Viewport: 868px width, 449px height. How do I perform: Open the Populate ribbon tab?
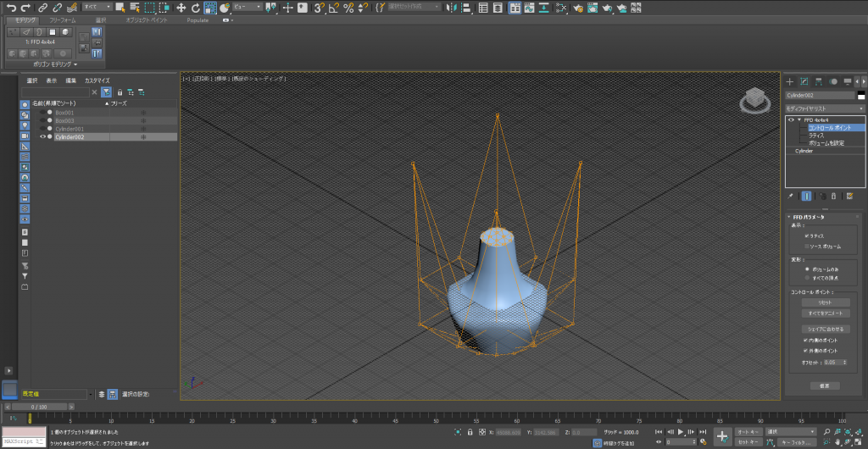[x=198, y=19]
